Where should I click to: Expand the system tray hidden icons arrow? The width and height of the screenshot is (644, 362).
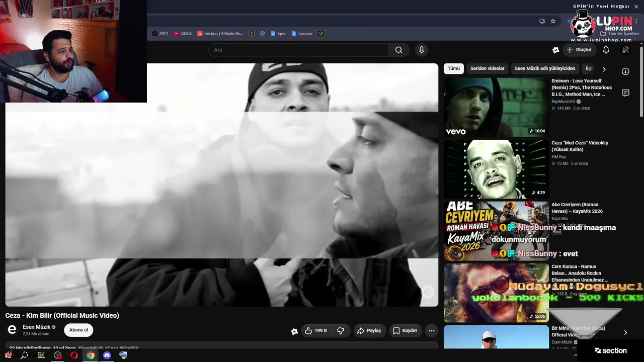click(576, 355)
